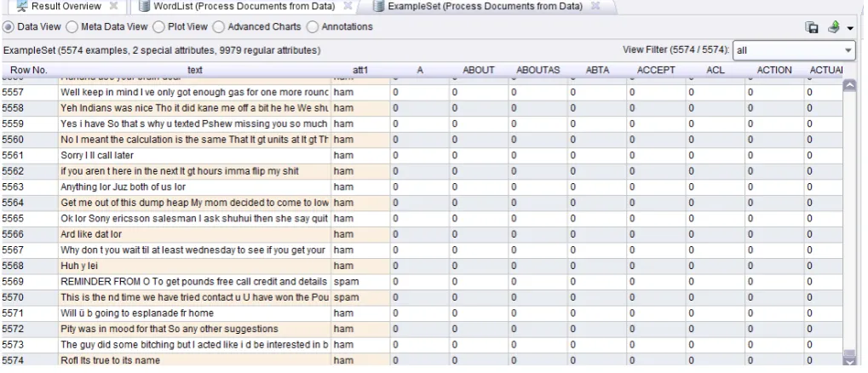Click the text 'Rofl Its true to its name'
Screen dimensions: 868x373
click(x=110, y=360)
